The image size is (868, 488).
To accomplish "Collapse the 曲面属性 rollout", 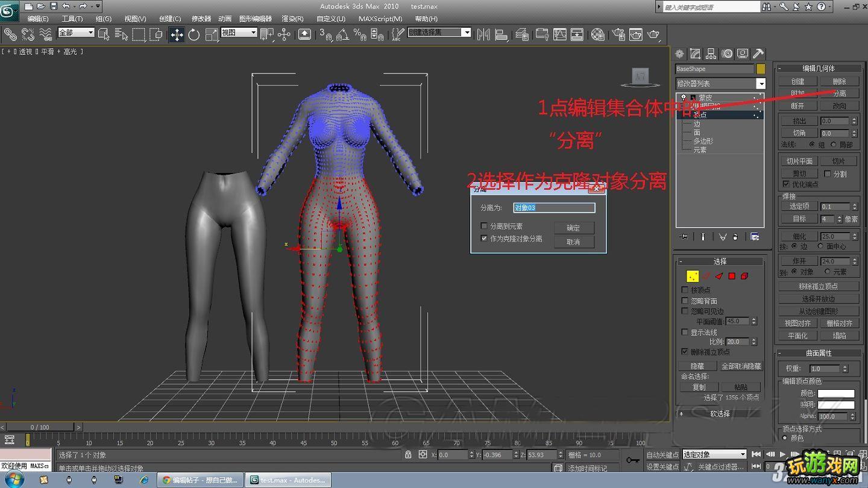I will 819,353.
